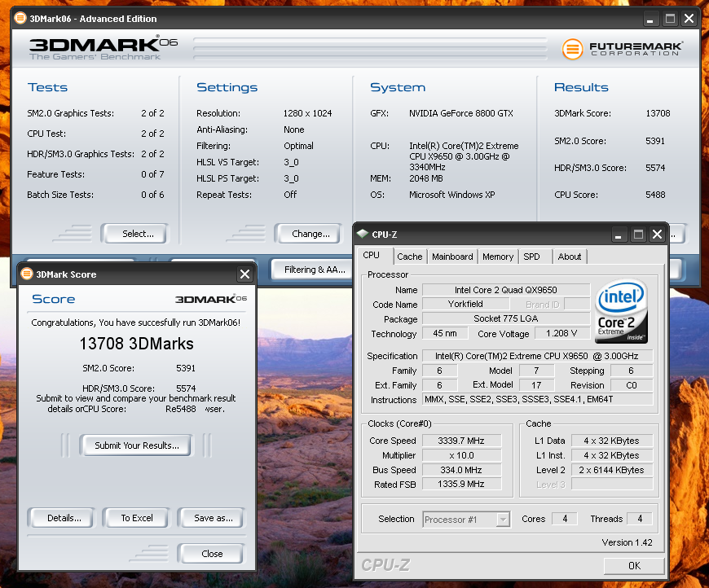Click the CPU-Z title bar diamond icon
Image resolution: width=709 pixels, height=588 pixels.
[x=363, y=234]
